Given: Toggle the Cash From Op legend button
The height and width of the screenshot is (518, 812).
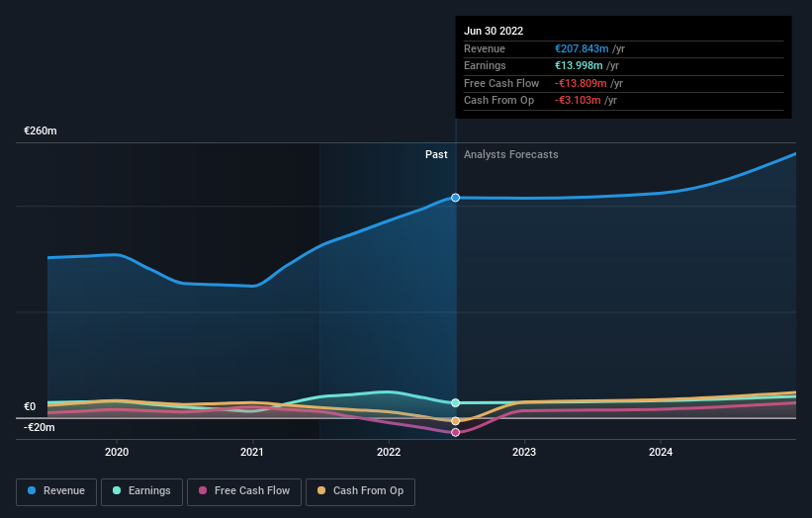Looking at the screenshot, I should tap(360, 491).
